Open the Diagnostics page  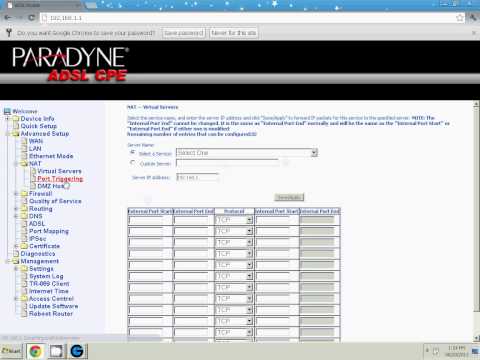(38, 254)
